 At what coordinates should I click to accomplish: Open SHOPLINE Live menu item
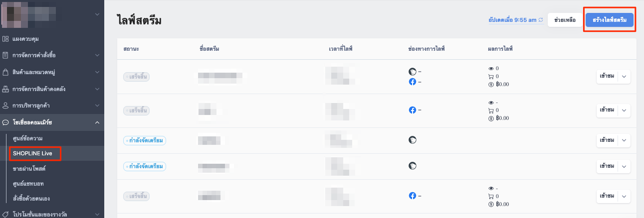pos(32,153)
